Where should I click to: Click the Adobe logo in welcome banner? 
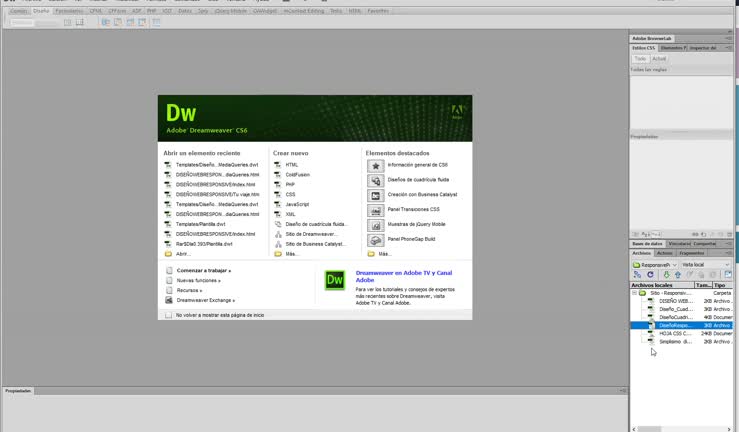click(457, 112)
